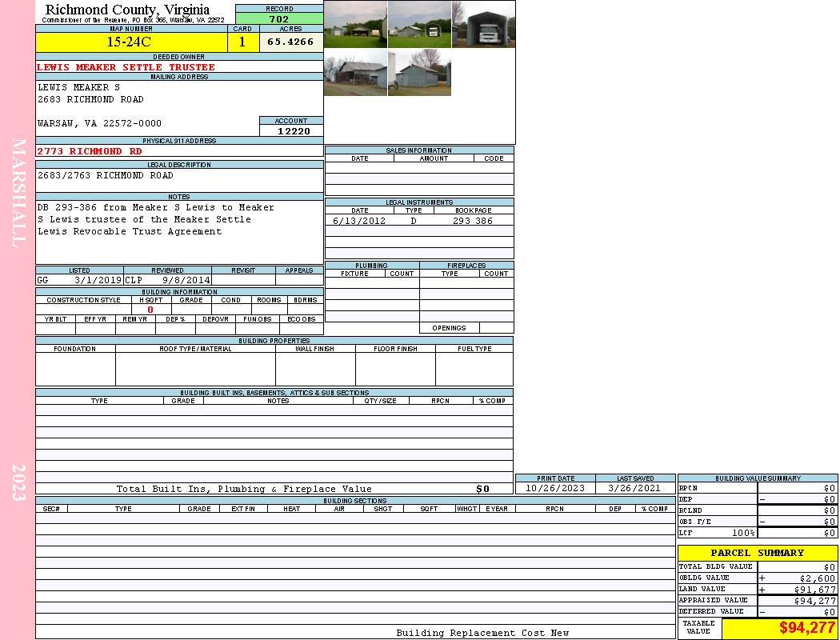Click the last saved date 3/26/2021
The image size is (840, 640).
coord(635,488)
